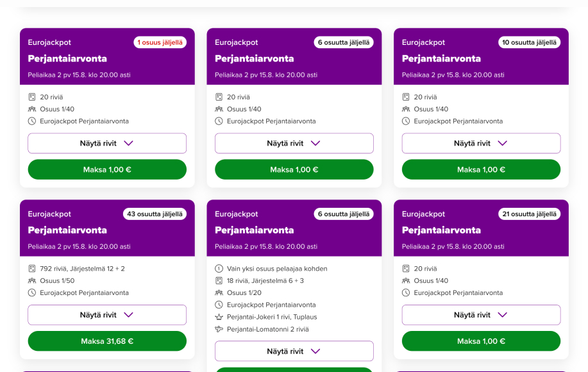588x372 pixels.
Task: Click the dice icon beside 18 riviä Järjestelmä 6+3
Action: coord(220,281)
